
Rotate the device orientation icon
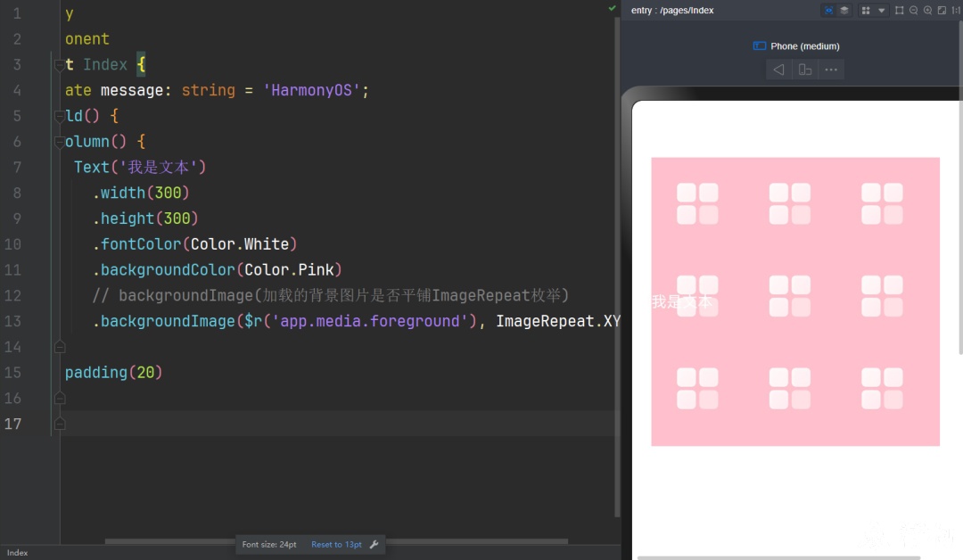coord(804,70)
